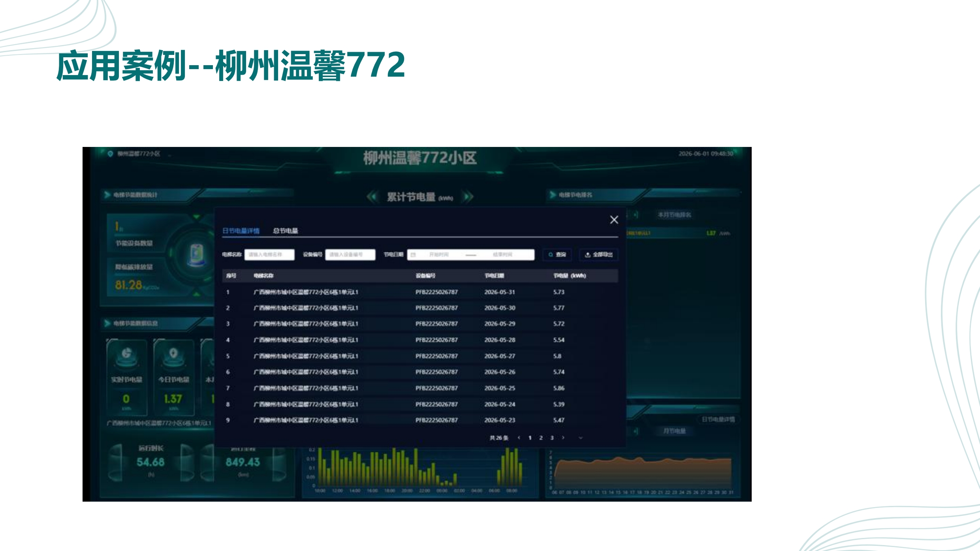Click the arrow icon left of 月节电量

636,431
